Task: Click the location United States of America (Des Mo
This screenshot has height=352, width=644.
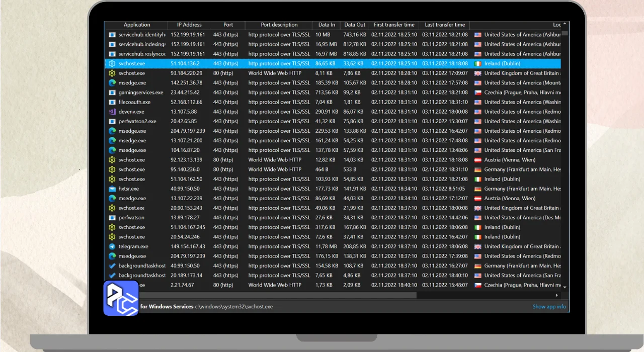Action: coord(522,218)
